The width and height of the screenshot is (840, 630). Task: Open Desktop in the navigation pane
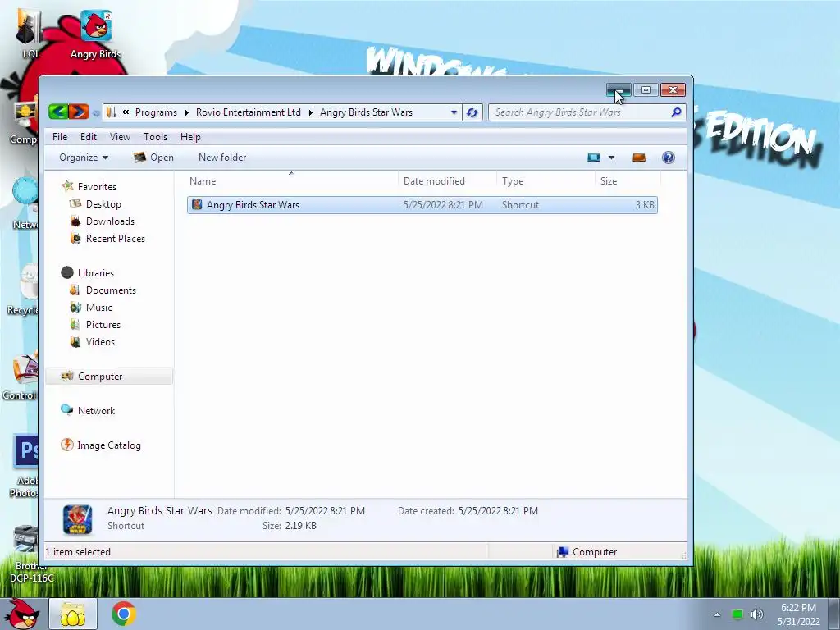tap(103, 204)
